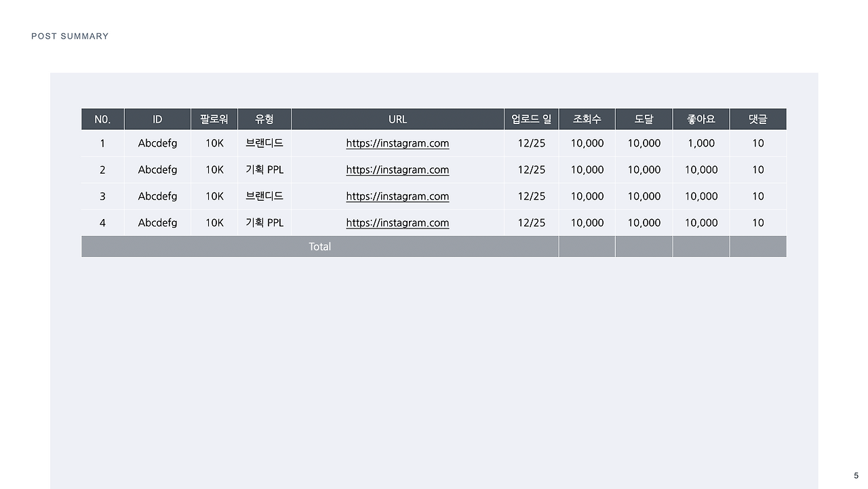The width and height of the screenshot is (868, 489).
Task: Select the 도달 value 10,000 in row 4
Action: click(644, 222)
